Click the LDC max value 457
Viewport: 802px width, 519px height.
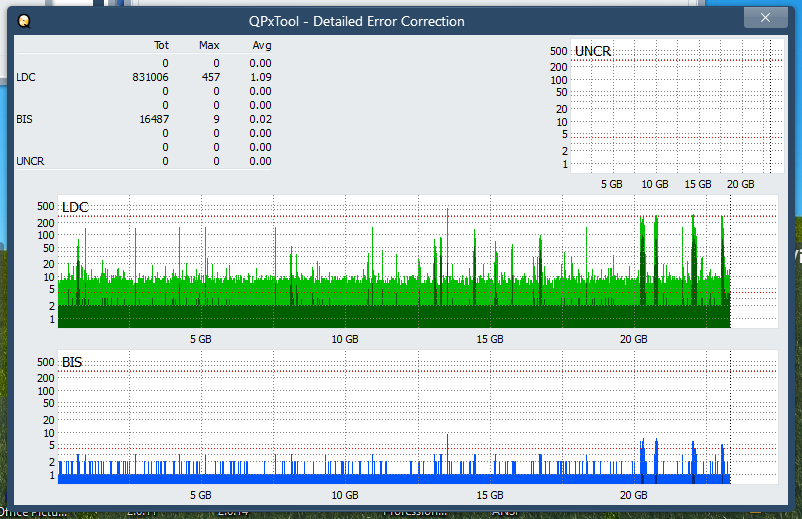pos(210,77)
